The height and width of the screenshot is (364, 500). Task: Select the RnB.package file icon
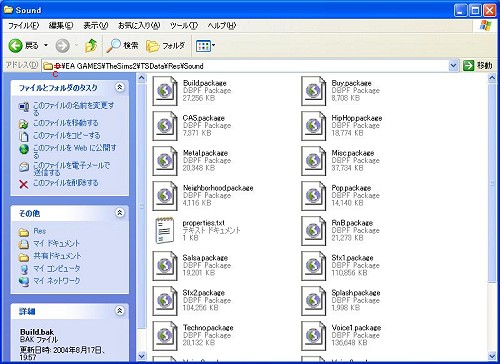click(x=314, y=231)
